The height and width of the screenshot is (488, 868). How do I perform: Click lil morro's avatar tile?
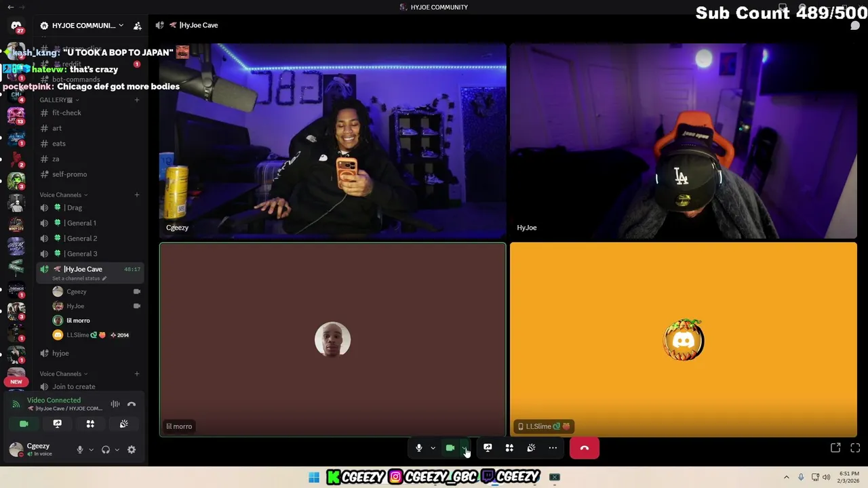(332, 340)
